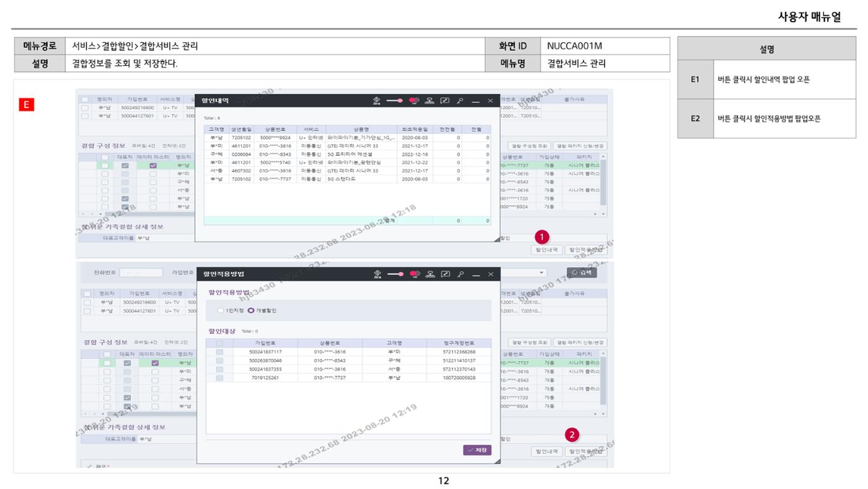Screen dimensions: 868x489
Task: Click the Jira icon in 할인내역 popup title bar
Action: [x=377, y=101]
